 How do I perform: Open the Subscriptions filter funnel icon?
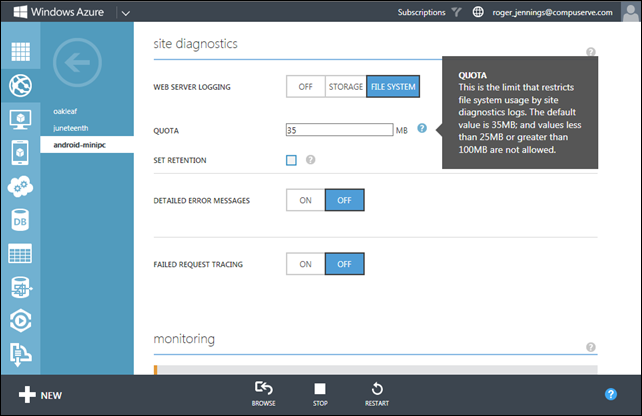click(457, 12)
